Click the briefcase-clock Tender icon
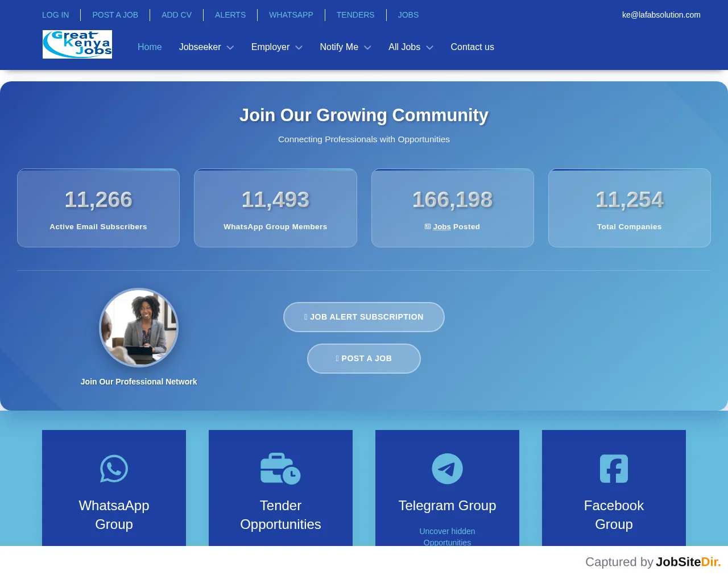The height and width of the screenshot is (579, 728). click(280, 469)
